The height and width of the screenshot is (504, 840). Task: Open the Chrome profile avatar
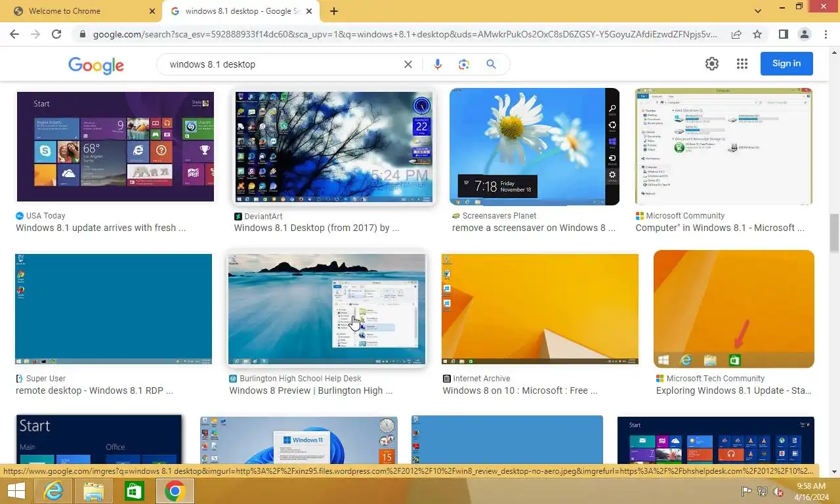804,34
